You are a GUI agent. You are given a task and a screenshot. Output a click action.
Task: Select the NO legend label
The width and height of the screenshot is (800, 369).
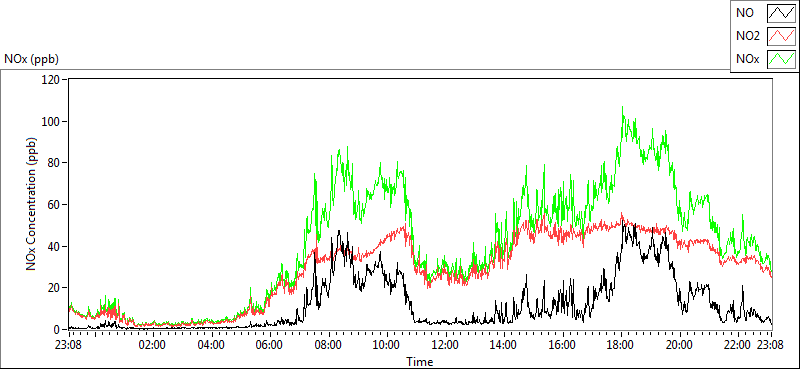tap(745, 13)
